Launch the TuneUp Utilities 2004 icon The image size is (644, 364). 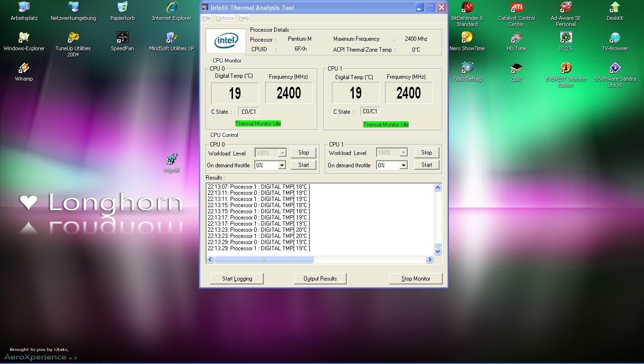point(73,45)
